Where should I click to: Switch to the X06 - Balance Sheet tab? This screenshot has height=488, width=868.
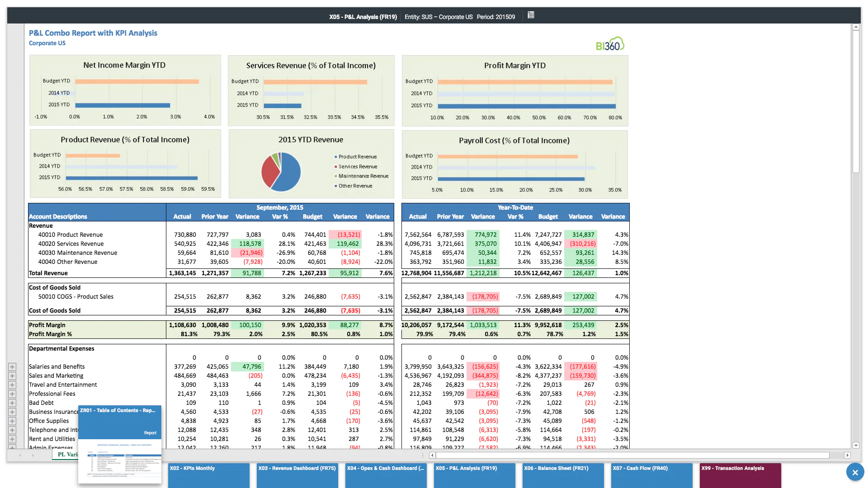click(x=563, y=475)
